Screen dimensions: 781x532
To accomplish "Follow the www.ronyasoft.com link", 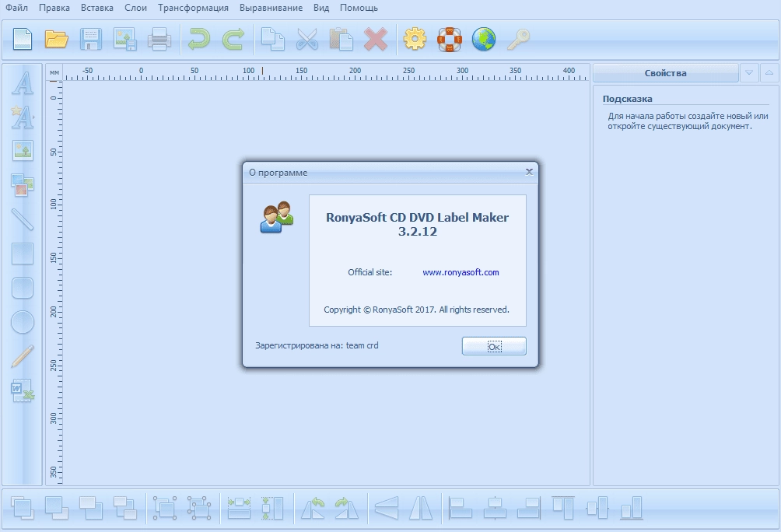I will tap(461, 272).
